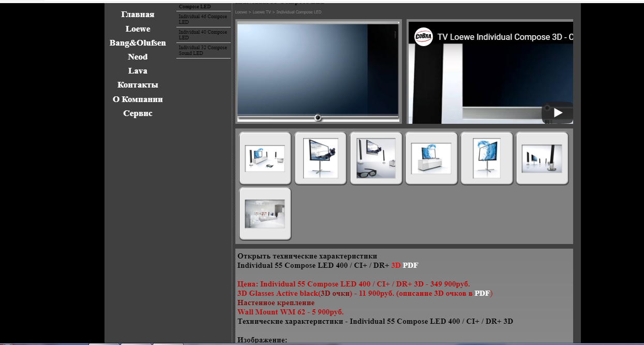Open the thumbnail with skier bursting from TV
Viewport: 644px width, 345px height.
320,158
